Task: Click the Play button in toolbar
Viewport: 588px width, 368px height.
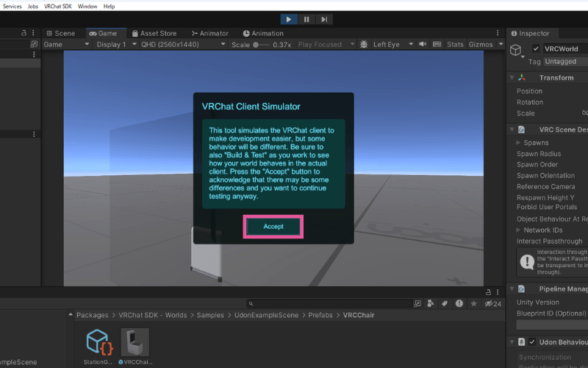Action: pos(289,19)
